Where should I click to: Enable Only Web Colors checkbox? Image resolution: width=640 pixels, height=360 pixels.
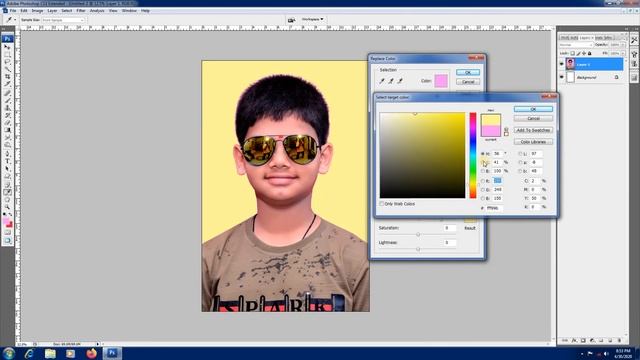pyautogui.click(x=382, y=203)
